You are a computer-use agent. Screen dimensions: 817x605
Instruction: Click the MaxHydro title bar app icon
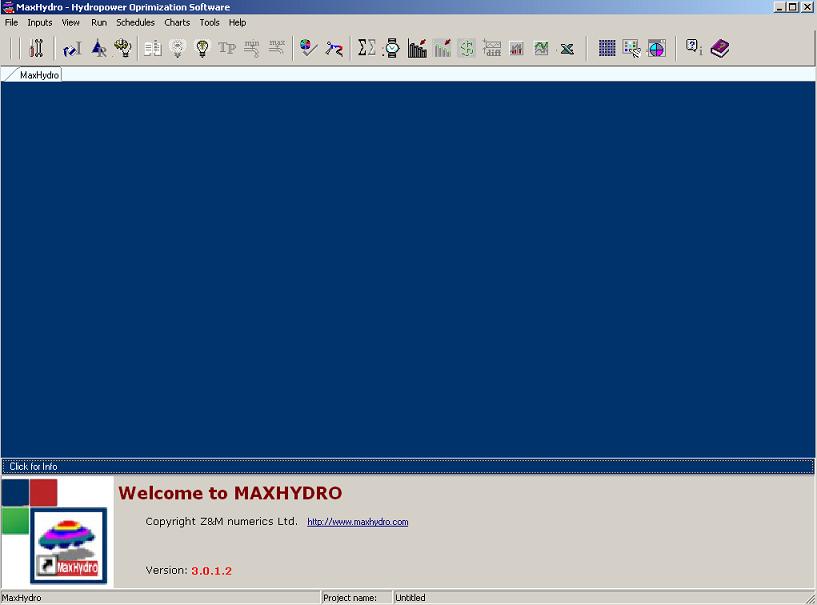[x=8, y=7]
